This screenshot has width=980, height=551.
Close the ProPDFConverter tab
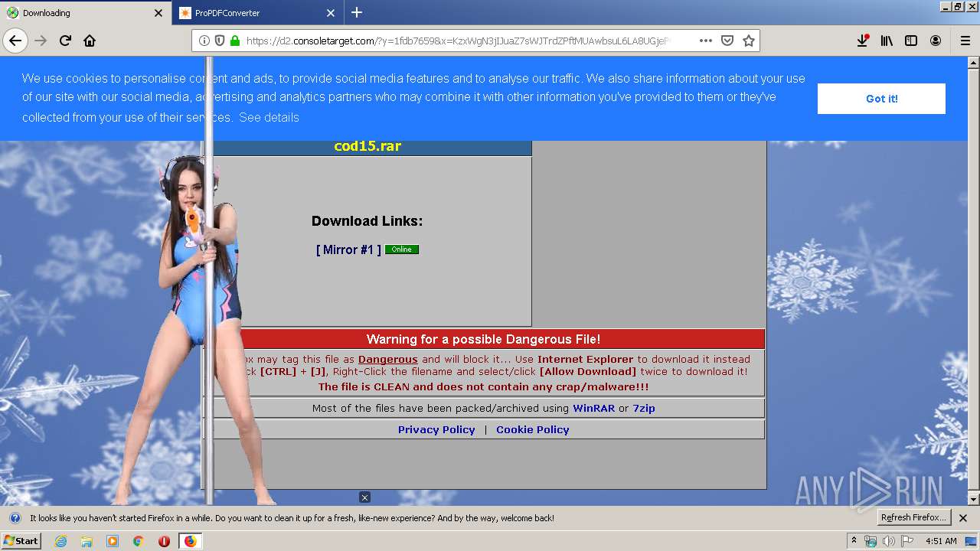pyautogui.click(x=331, y=13)
